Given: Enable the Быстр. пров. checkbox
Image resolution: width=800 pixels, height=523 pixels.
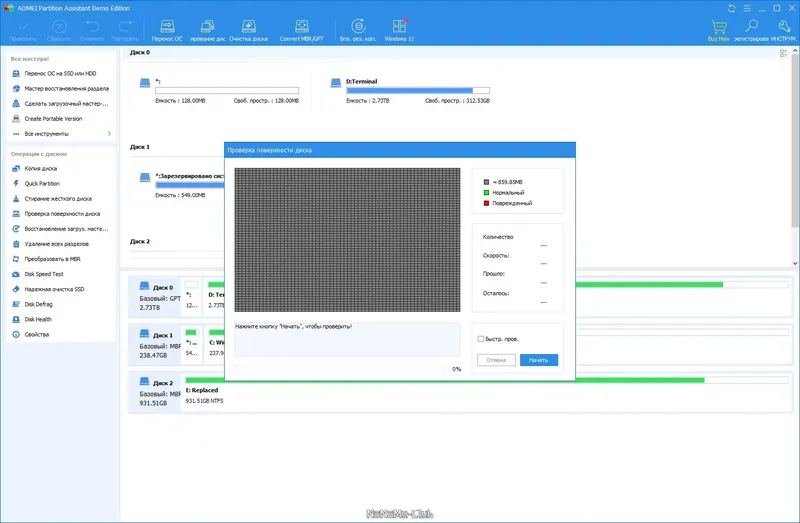Looking at the screenshot, I should point(481,339).
